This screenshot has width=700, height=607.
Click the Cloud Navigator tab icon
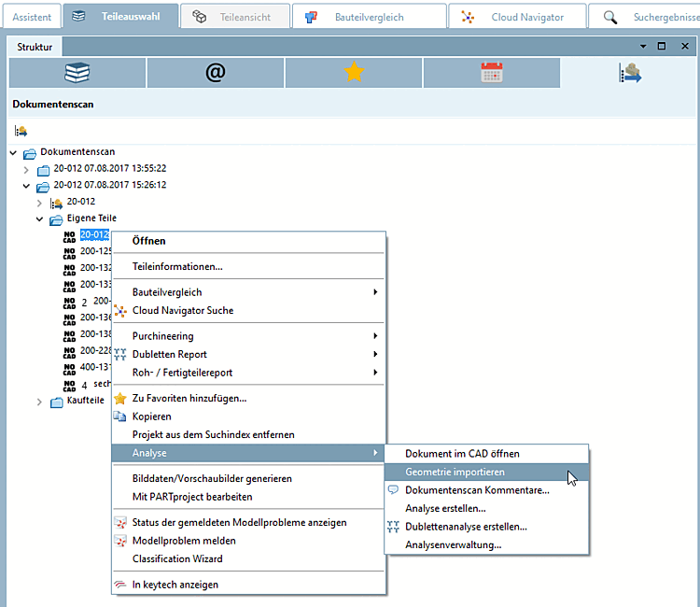[x=468, y=18]
